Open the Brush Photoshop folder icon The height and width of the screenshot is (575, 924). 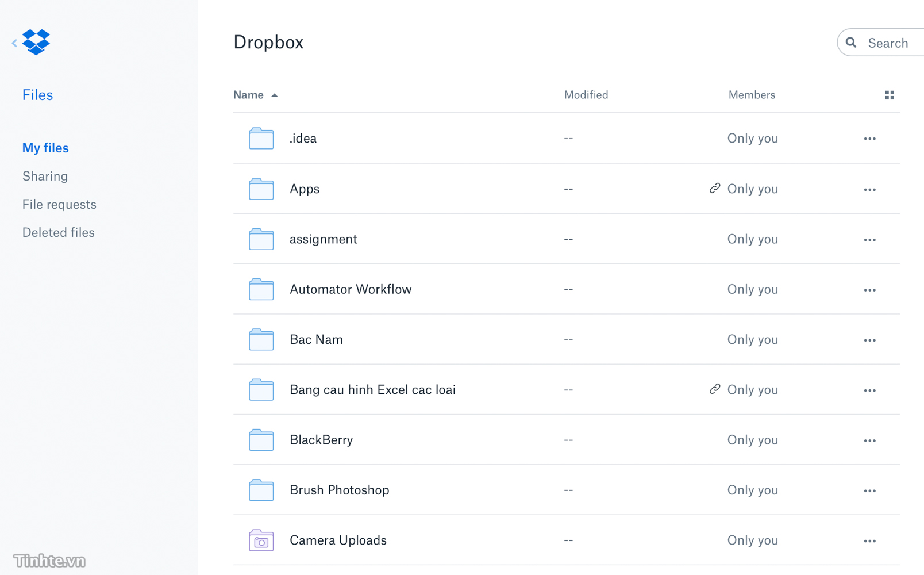point(261,490)
